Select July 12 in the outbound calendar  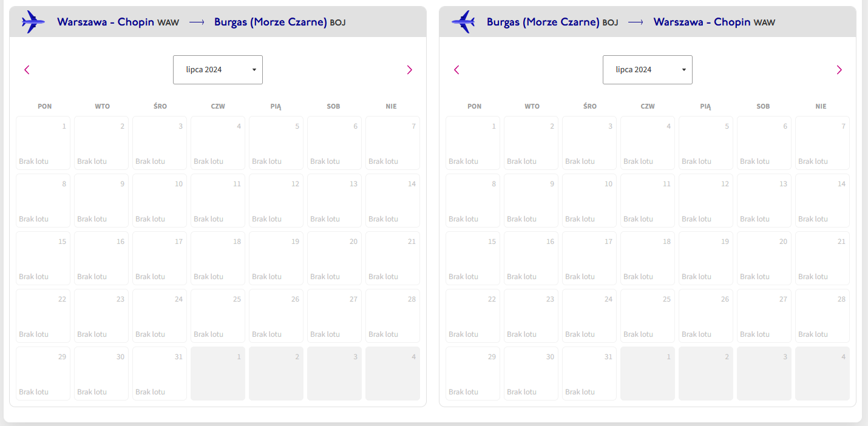click(x=276, y=200)
